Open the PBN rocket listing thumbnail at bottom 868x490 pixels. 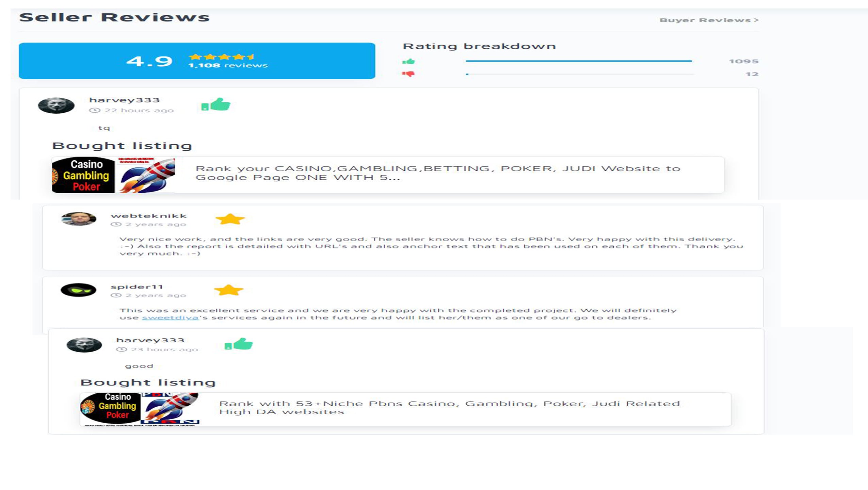(x=140, y=409)
